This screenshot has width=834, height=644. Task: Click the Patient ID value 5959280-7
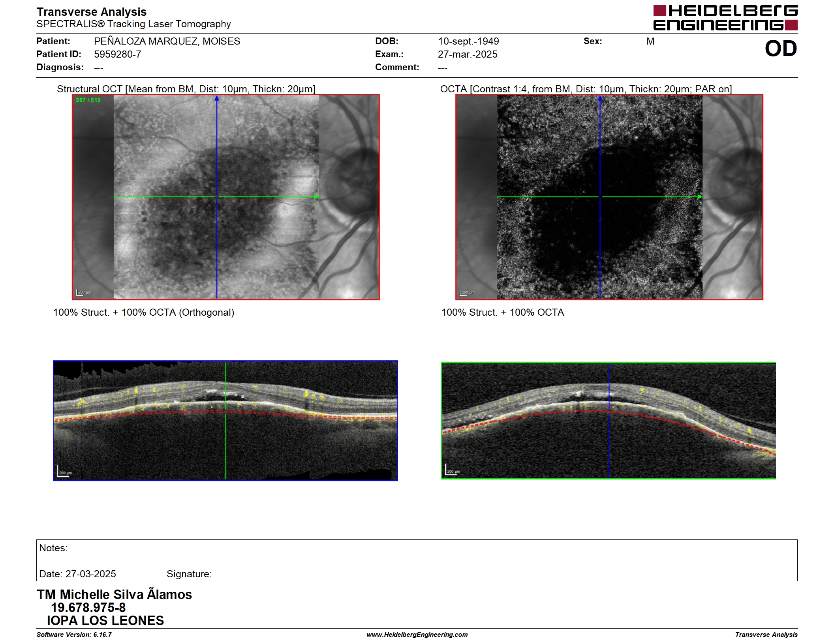[x=117, y=54]
